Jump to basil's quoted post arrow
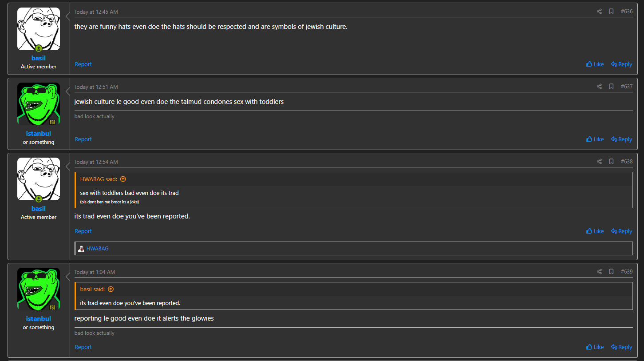644x361 pixels. pyautogui.click(x=111, y=290)
